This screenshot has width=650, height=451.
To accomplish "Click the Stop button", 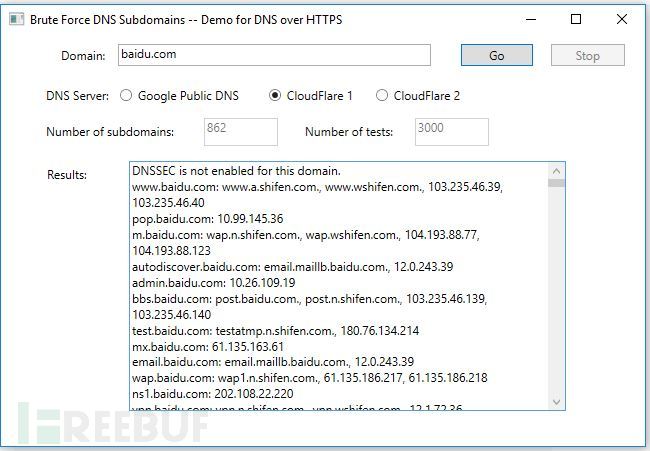I will [587, 56].
